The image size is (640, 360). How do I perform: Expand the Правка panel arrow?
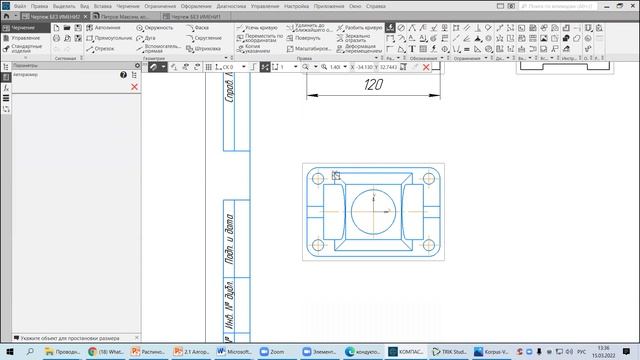376,58
